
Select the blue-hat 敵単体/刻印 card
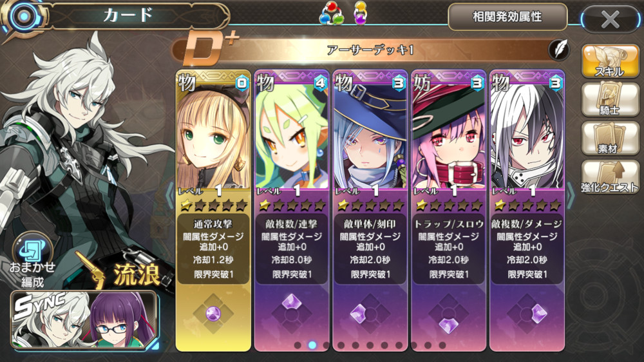coord(370,211)
